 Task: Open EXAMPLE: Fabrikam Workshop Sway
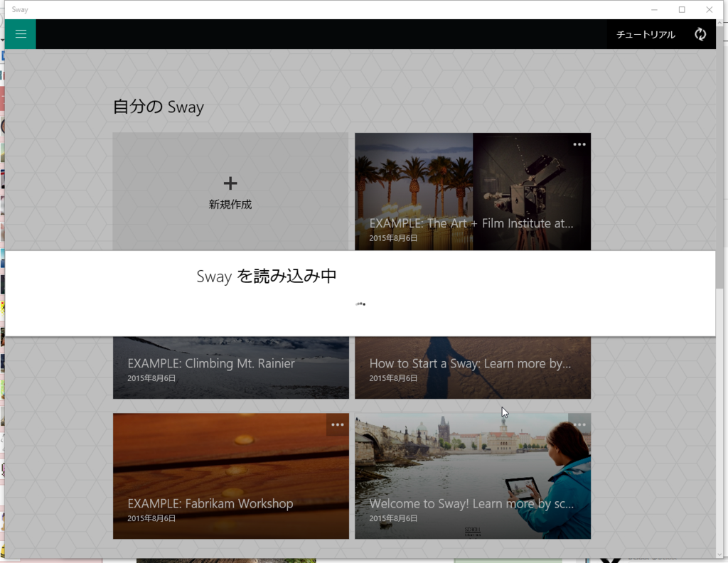tap(231, 476)
